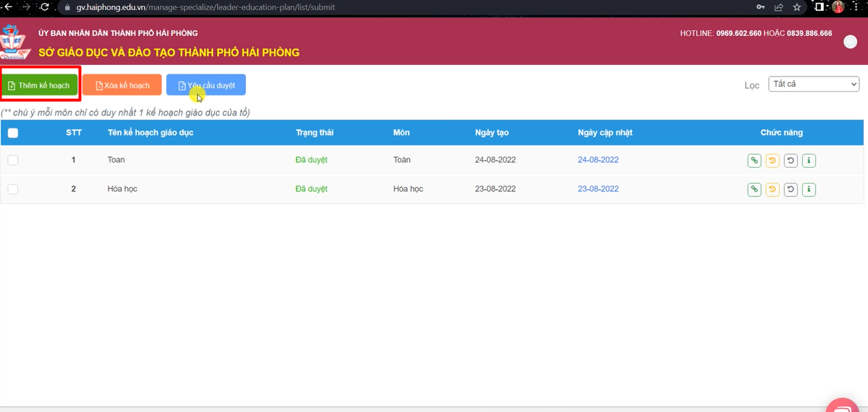This screenshot has height=412, width=868.
Task: Click the share page icon in address bar
Action: [x=779, y=7]
